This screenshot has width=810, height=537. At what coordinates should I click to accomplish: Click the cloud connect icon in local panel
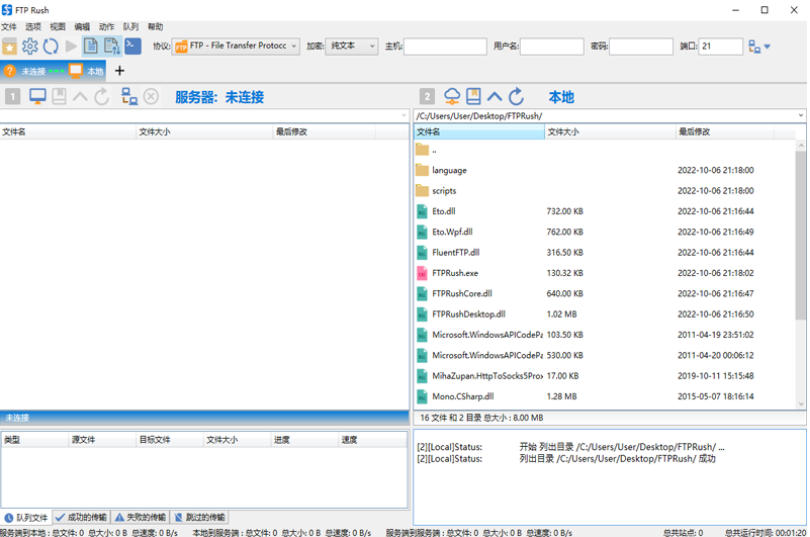pyautogui.click(x=452, y=97)
